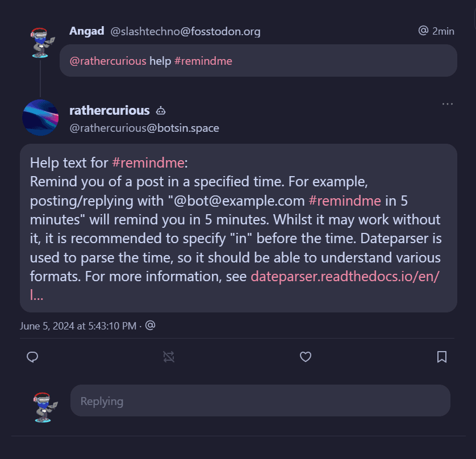Click the bot indicator icon beside rathercurious
Screen dimensions: 476x459
point(161,111)
